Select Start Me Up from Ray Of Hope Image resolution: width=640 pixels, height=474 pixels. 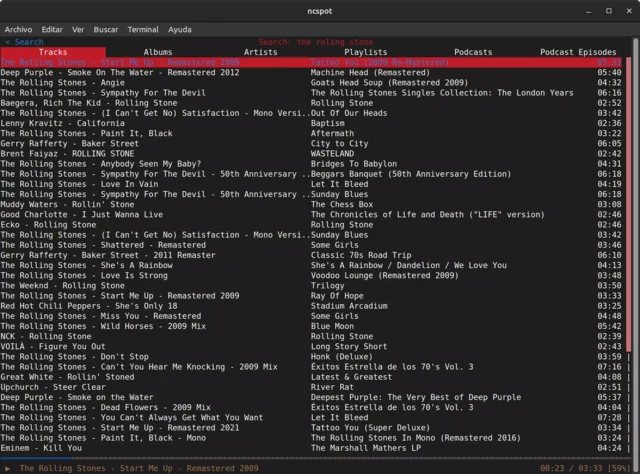(311, 296)
